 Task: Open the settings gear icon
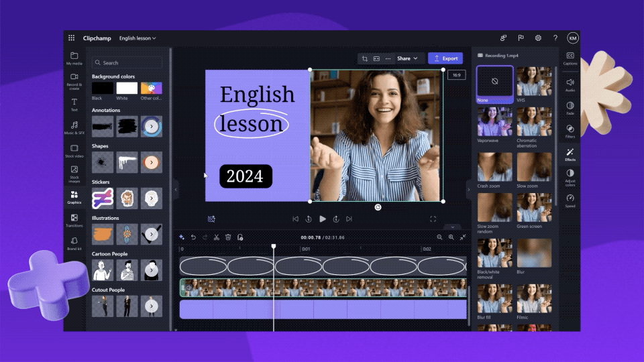tap(538, 38)
